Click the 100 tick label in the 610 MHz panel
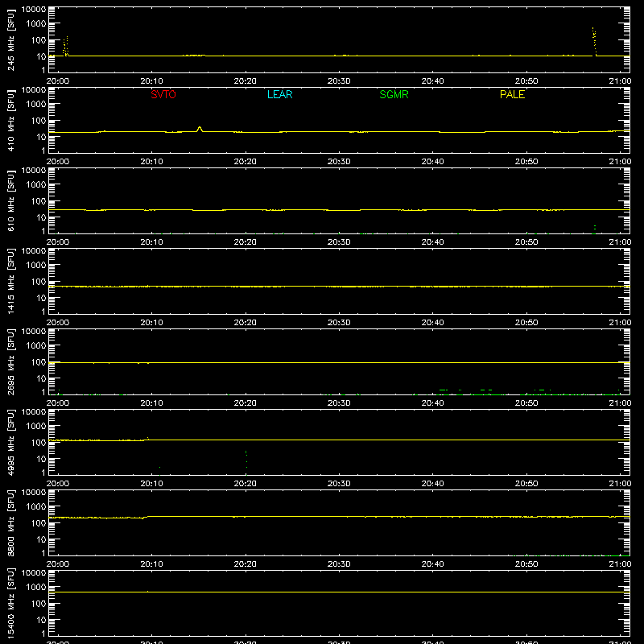The height and width of the screenshot is (644, 644). coord(39,201)
